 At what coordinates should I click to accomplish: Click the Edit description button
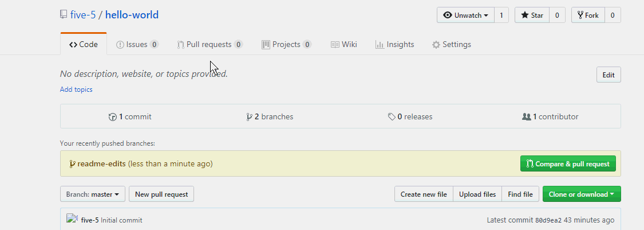609,75
